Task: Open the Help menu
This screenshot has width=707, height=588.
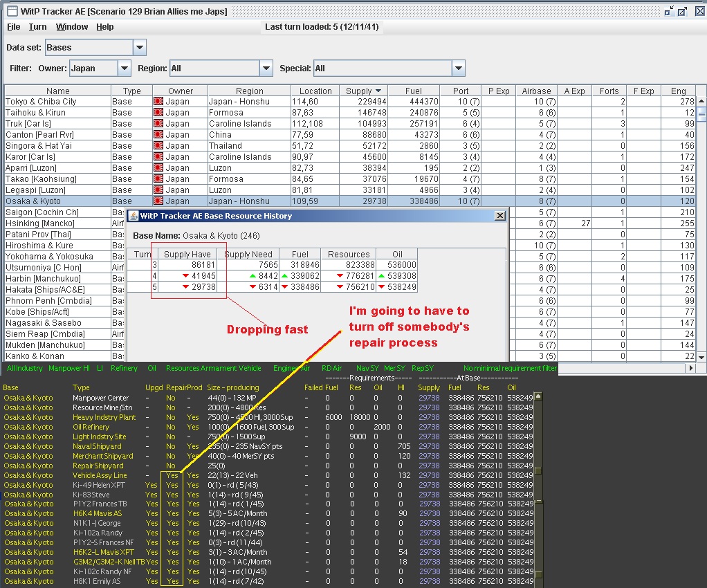Action: [x=104, y=26]
